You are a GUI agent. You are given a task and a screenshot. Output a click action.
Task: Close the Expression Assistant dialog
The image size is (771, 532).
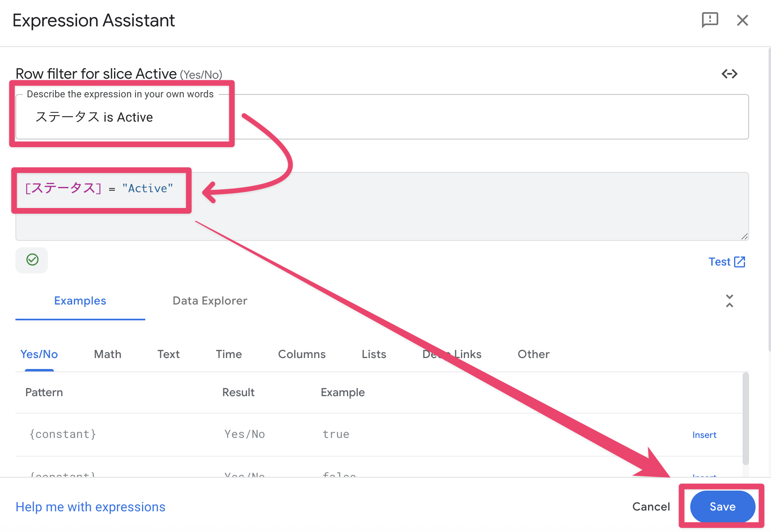(742, 20)
